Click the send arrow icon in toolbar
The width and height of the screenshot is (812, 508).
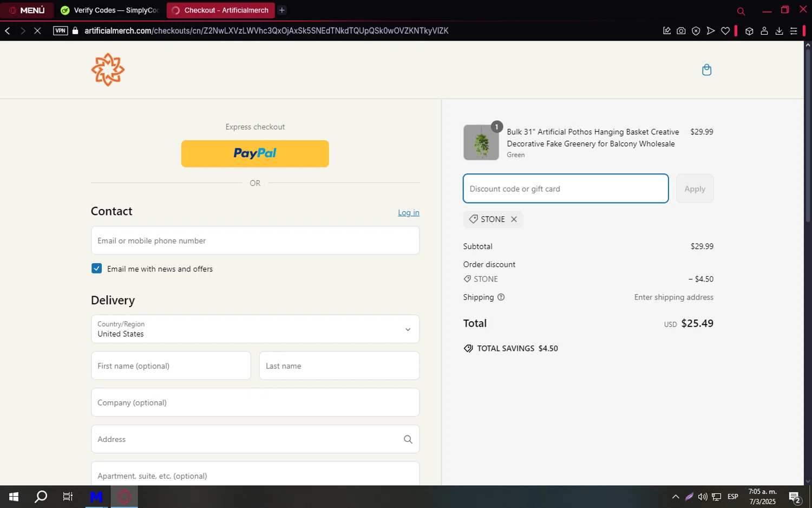711,31
